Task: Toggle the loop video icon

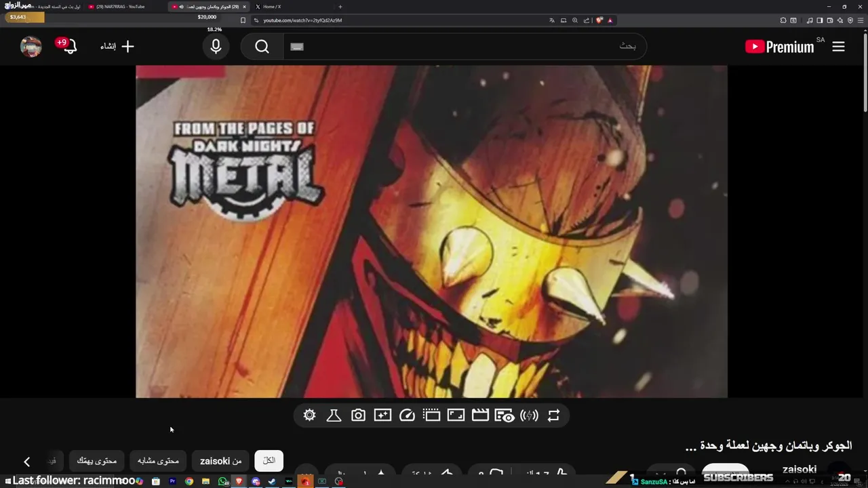Action: pyautogui.click(x=553, y=415)
